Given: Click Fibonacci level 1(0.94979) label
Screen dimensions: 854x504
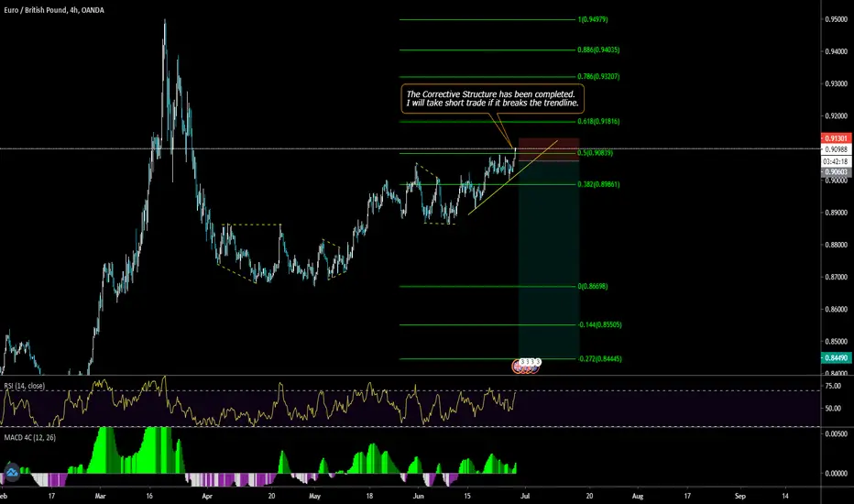Looking at the screenshot, I should pyautogui.click(x=593, y=19).
